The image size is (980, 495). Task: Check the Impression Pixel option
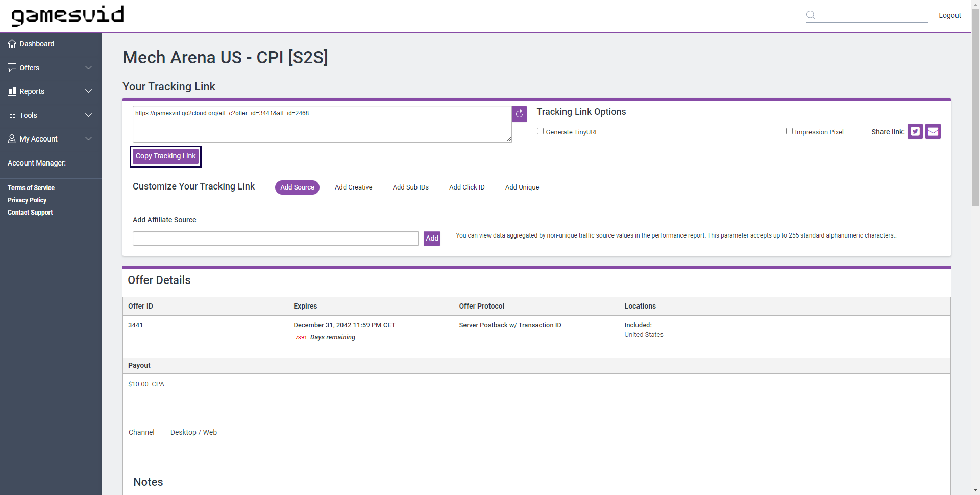(x=789, y=131)
